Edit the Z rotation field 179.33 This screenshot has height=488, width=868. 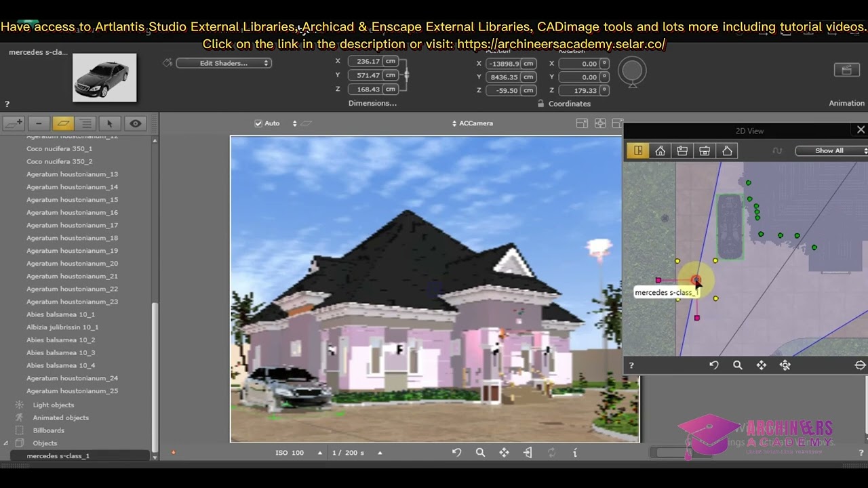pos(585,90)
